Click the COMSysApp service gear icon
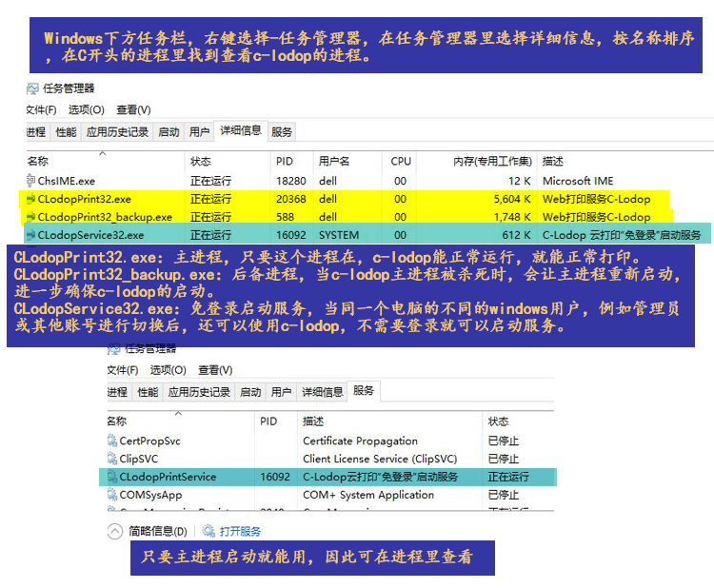This screenshot has height=588, width=714. click(x=111, y=495)
